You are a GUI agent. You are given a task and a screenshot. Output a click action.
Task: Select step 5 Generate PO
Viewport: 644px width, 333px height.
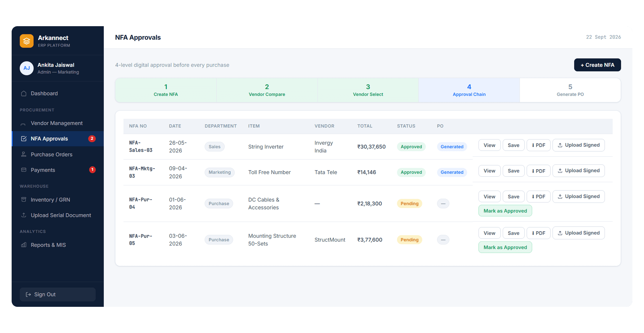[570, 90]
